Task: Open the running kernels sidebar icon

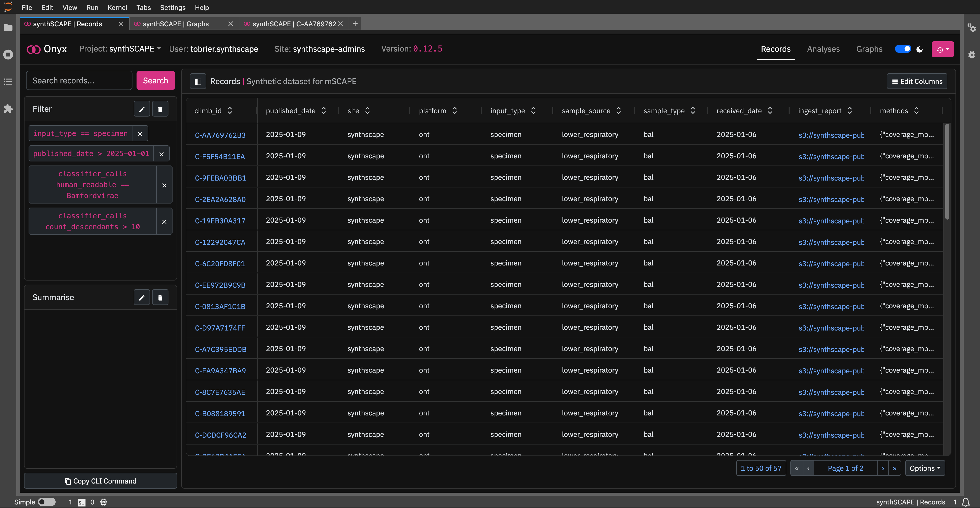Action: point(8,54)
